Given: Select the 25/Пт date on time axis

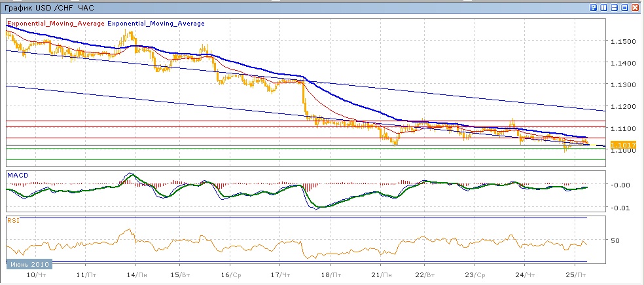Looking at the screenshot, I should click(x=575, y=276).
